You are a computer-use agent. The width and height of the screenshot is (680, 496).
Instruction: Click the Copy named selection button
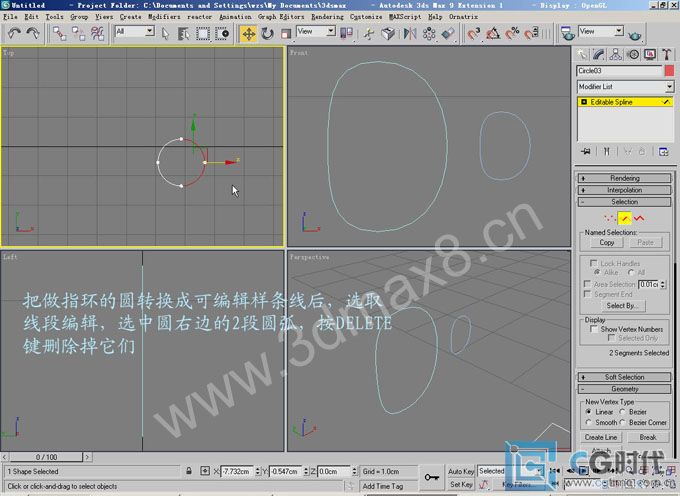coord(607,242)
